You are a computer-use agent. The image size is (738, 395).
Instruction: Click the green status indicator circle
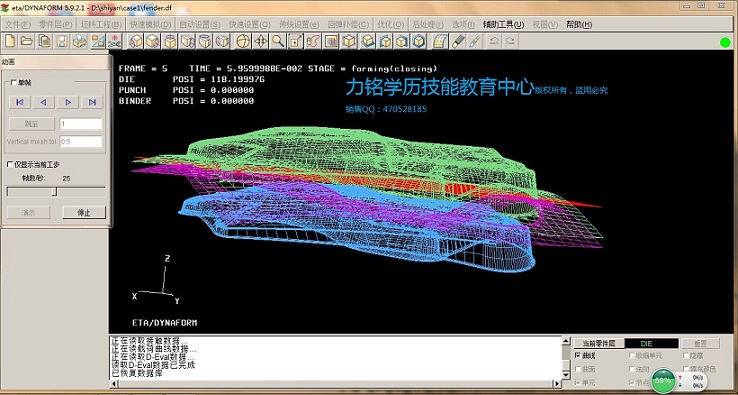[x=725, y=42]
